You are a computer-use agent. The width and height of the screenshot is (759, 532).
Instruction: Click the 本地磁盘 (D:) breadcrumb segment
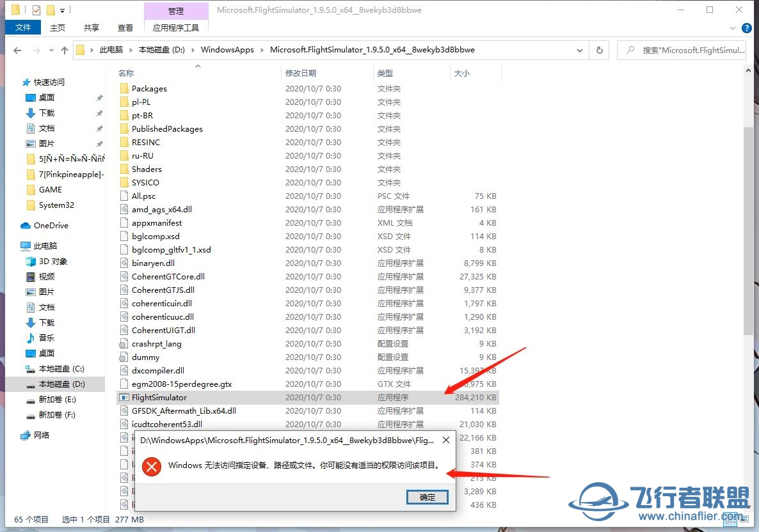(162, 50)
